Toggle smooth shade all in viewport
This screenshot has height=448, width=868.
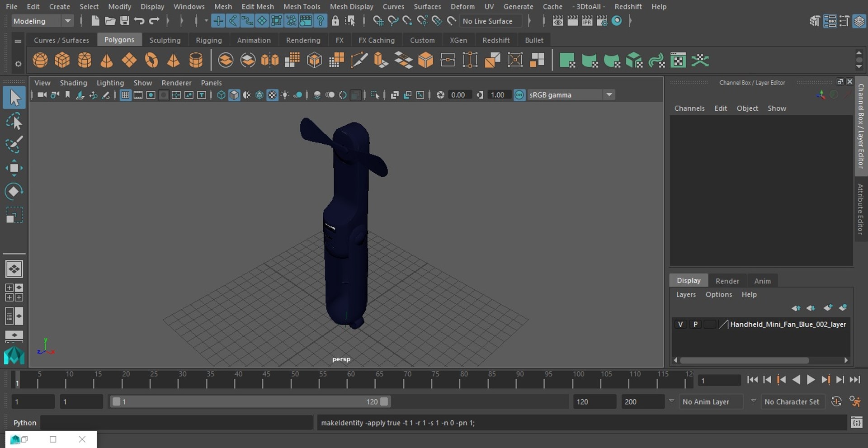point(234,95)
